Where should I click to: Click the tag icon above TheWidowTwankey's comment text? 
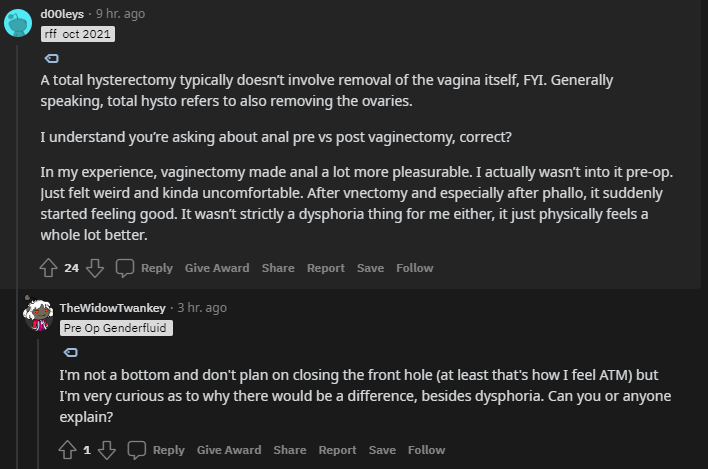pyautogui.click(x=71, y=351)
